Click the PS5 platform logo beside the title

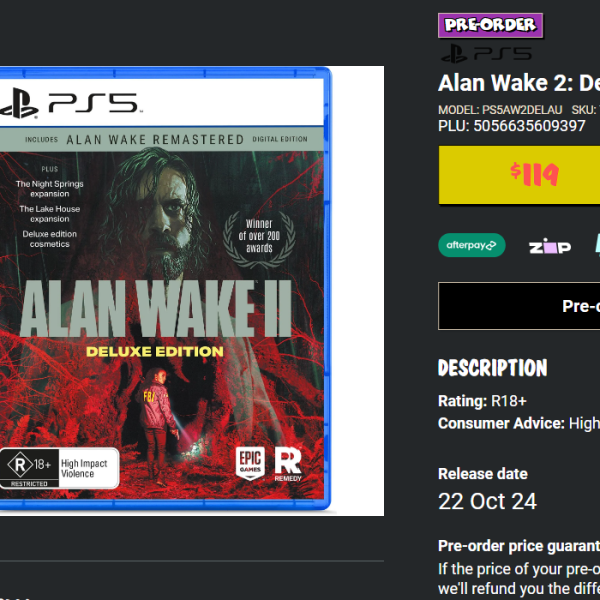(x=486, y=54)
